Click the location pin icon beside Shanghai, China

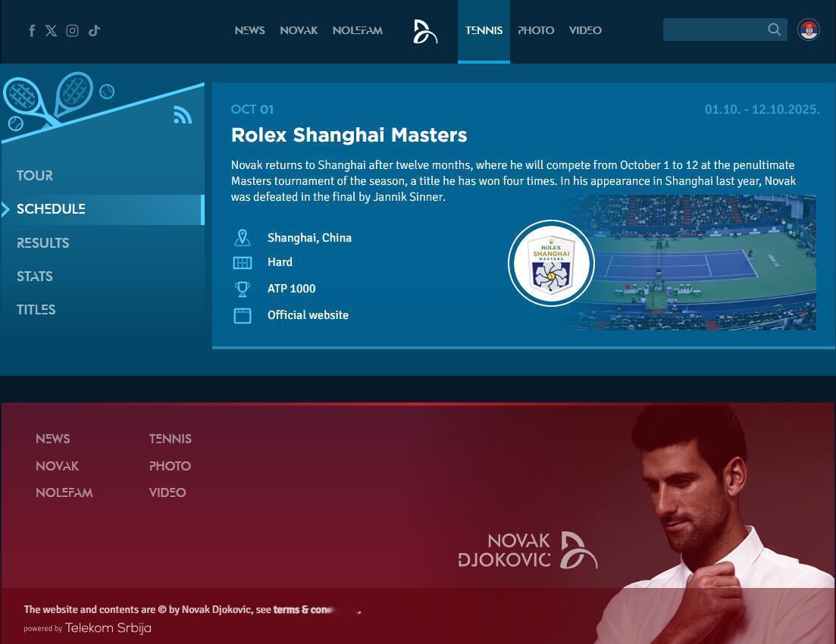tap(243, 238)
